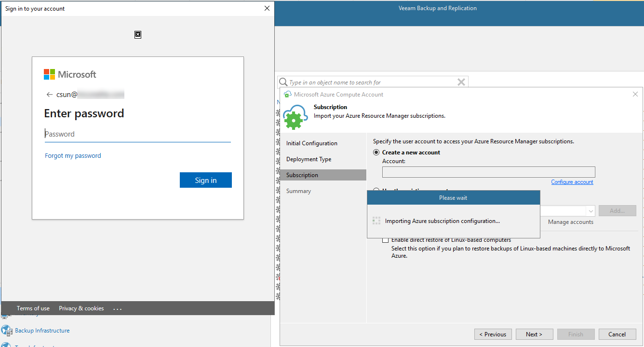Cancel the Azure Compute Account wizard
644x347 pixels.
[x=617, y=334]
